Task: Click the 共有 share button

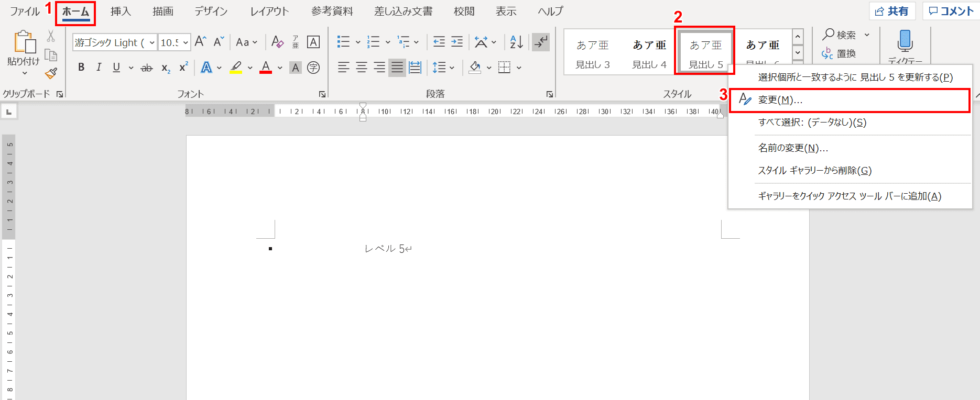Action: coord(892,11)
